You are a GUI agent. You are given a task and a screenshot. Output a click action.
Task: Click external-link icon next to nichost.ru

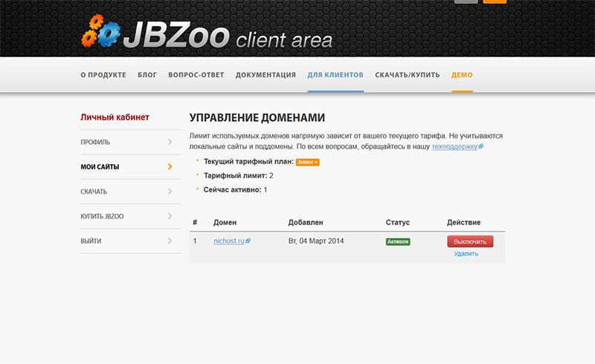click(248, 241)
